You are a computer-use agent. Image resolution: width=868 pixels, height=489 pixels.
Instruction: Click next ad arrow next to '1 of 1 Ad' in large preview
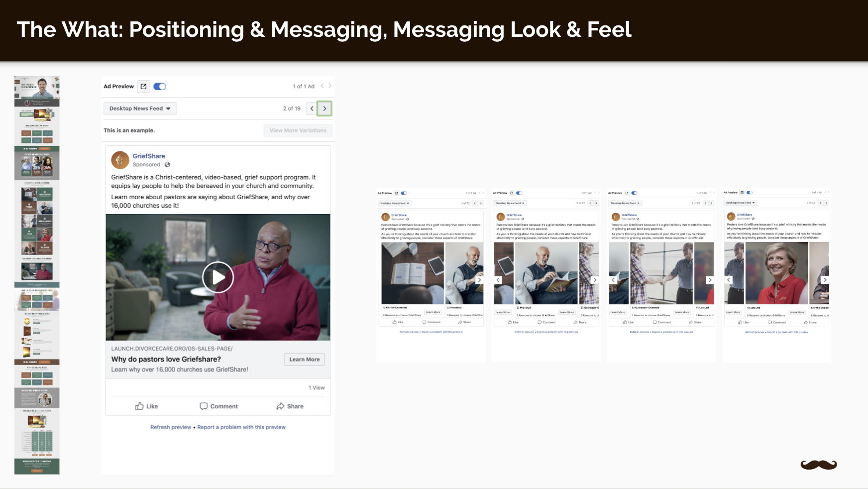tap(330, 86)
